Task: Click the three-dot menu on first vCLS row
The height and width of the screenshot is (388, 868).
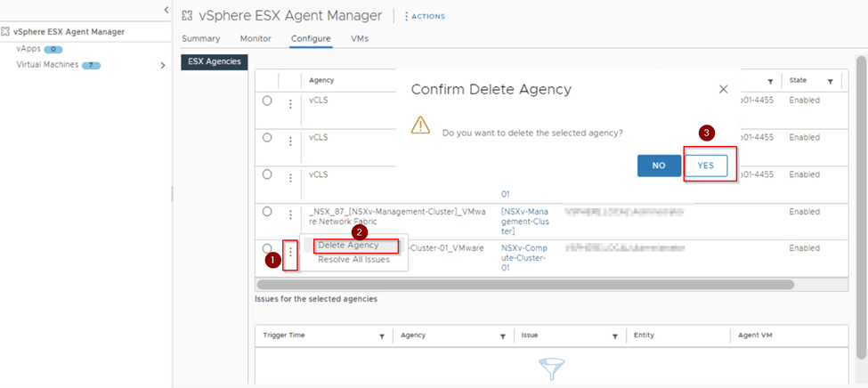Action: [x=290, y=104]
